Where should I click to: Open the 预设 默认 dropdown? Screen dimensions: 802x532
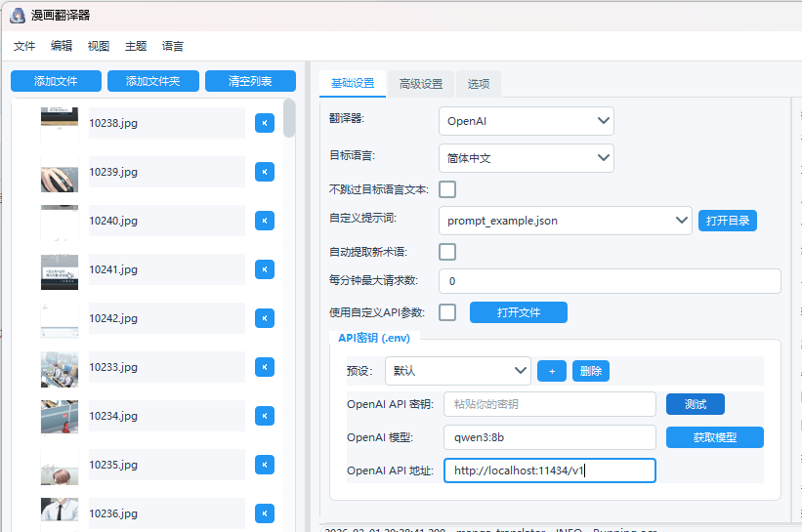pos(458,371)
